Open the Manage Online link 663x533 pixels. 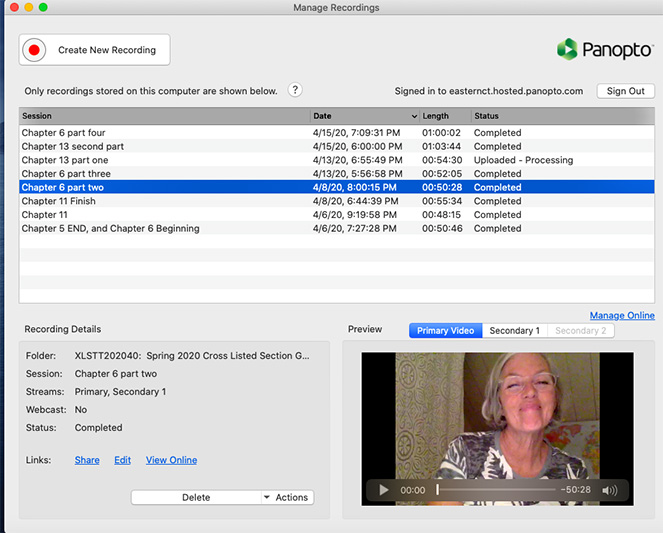[622, 316]
